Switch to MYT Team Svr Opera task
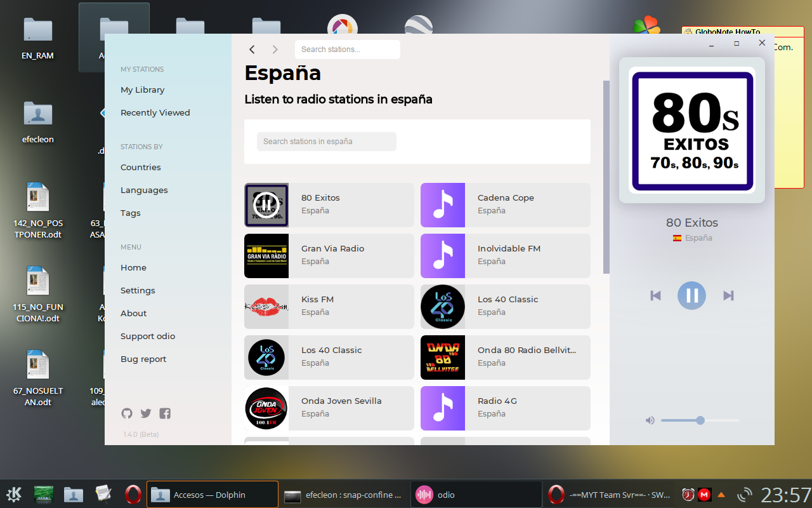The width and height of the screenshot is (812, 508). tap(609, 494)
